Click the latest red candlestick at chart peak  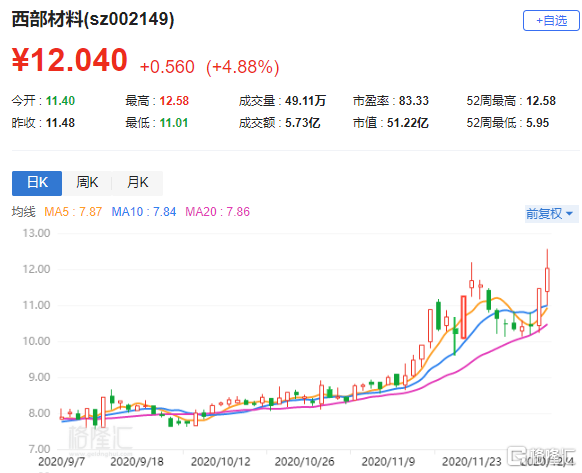pos(547,280)
